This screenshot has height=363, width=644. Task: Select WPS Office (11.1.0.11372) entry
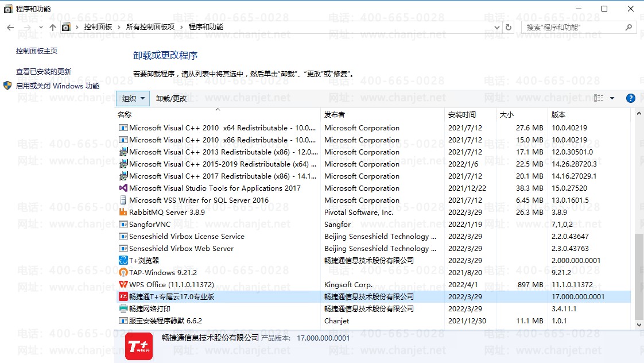pyautogui.click(x=171, y=284)
